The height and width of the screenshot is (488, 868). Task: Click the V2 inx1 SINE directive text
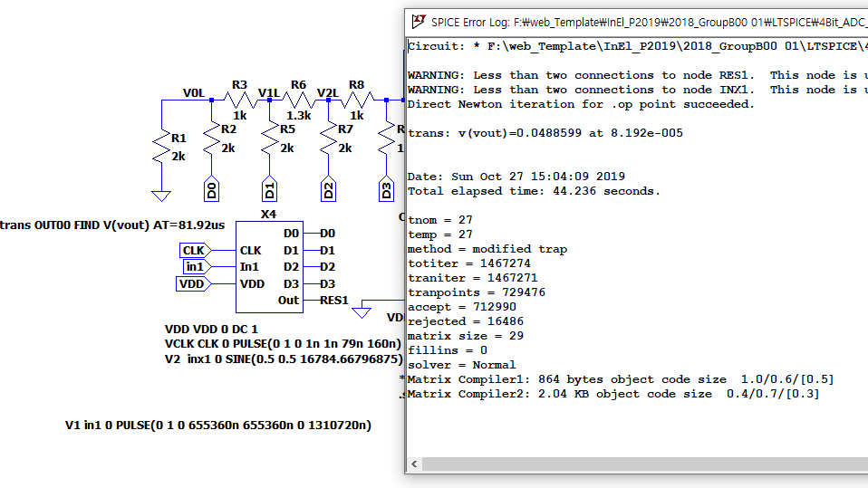click(x=283, y=359)
